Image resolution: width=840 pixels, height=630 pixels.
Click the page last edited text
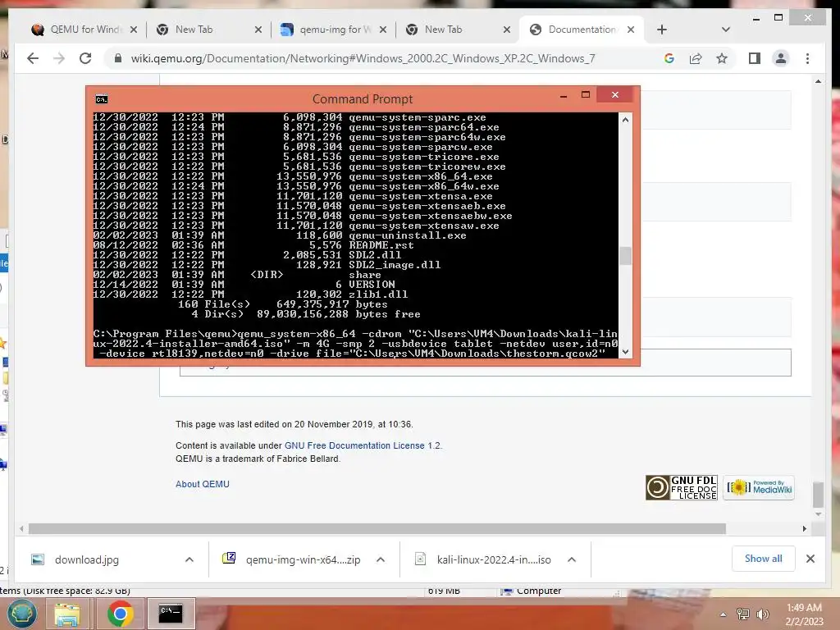(x=294, y=424)
